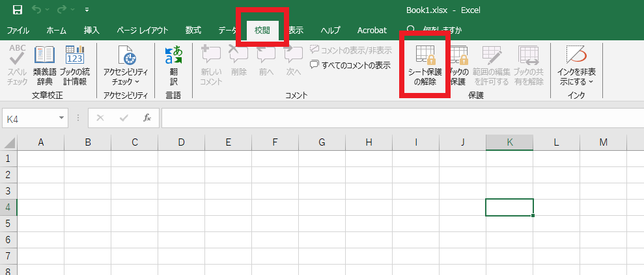
Task: Open the Undo history dropdown arrow
Action: click(x=47, y=10)
